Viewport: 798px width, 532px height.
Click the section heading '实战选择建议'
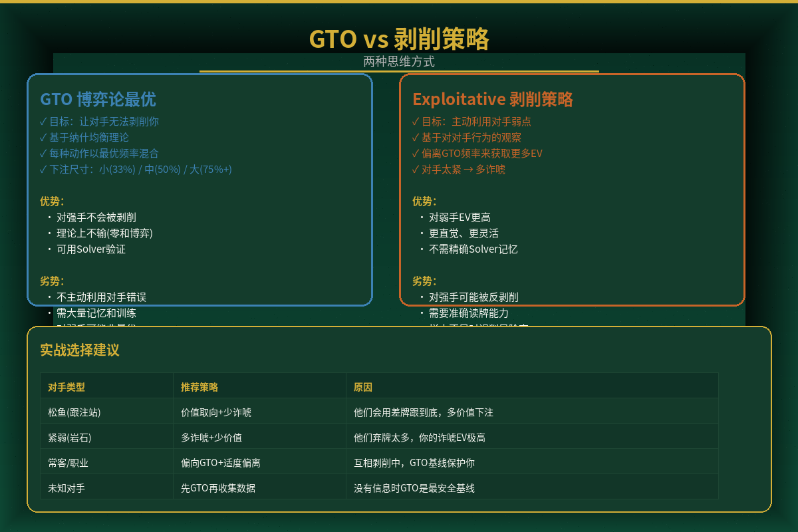tap(80, 350)
